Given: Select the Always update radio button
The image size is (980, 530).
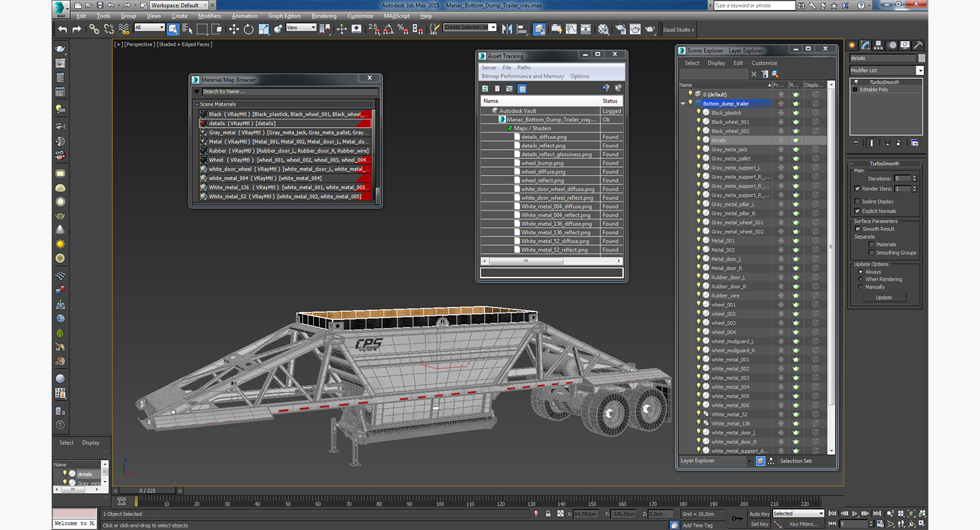Looking at the screenshot, I should click(861, 272).
